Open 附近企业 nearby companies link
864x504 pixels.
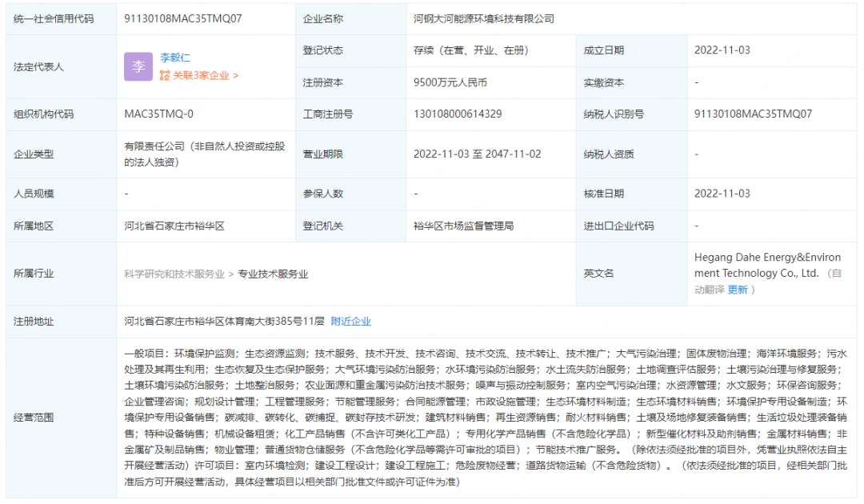pos(350,321)
